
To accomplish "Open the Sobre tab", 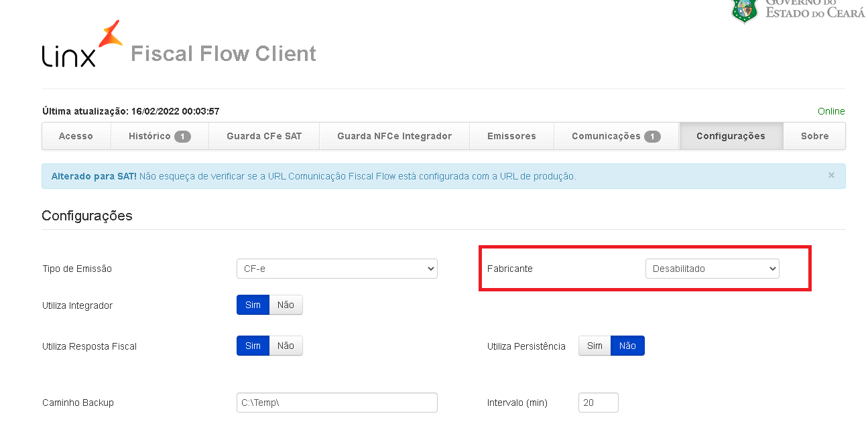I will [x=814, y=136].
